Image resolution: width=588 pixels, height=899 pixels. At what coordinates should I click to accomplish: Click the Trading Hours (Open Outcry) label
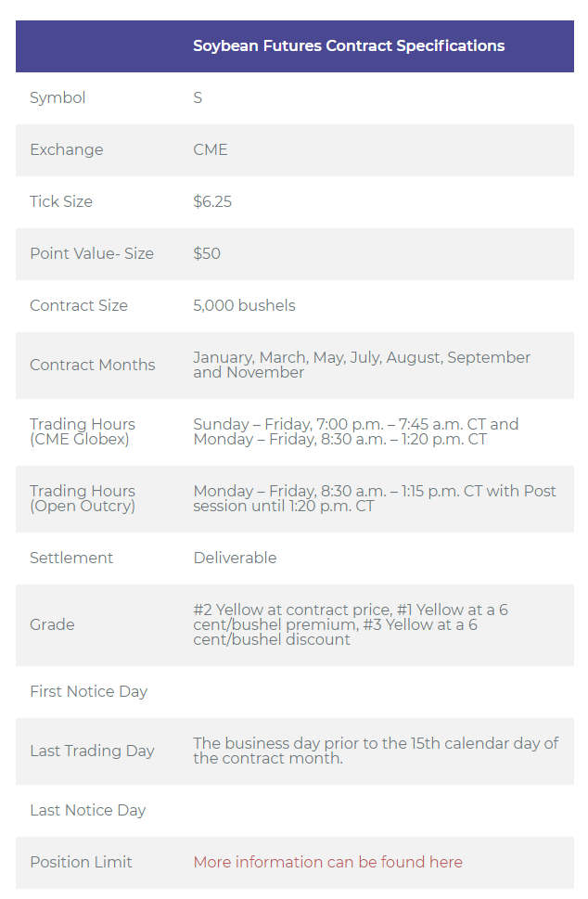(x=83, y=498)
